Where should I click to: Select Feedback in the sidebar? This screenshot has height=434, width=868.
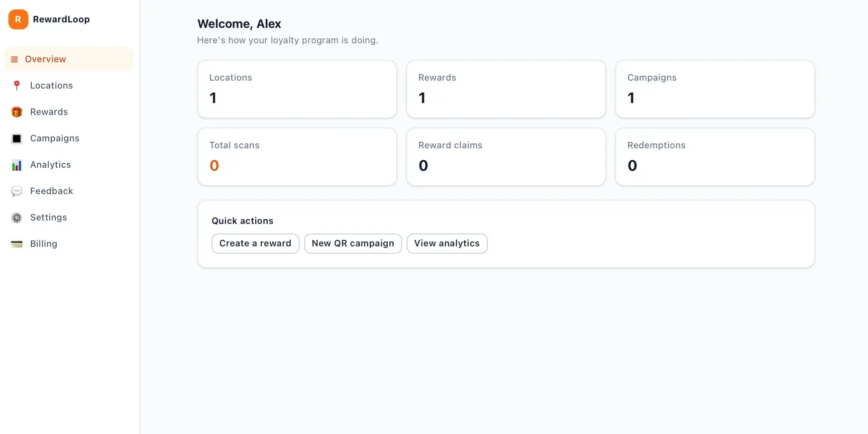pos(51,191)
